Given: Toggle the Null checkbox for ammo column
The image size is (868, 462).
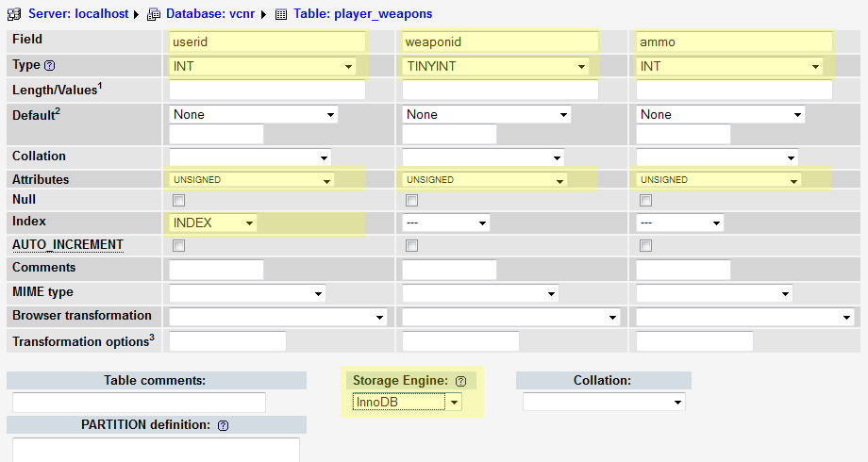Looking at the screenshot, I should pos(645,200).
